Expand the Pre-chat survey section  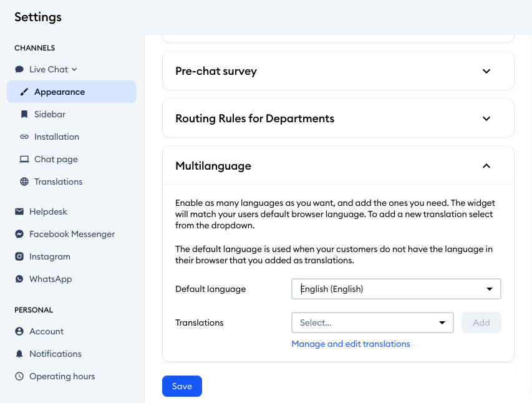pos(486,71)
